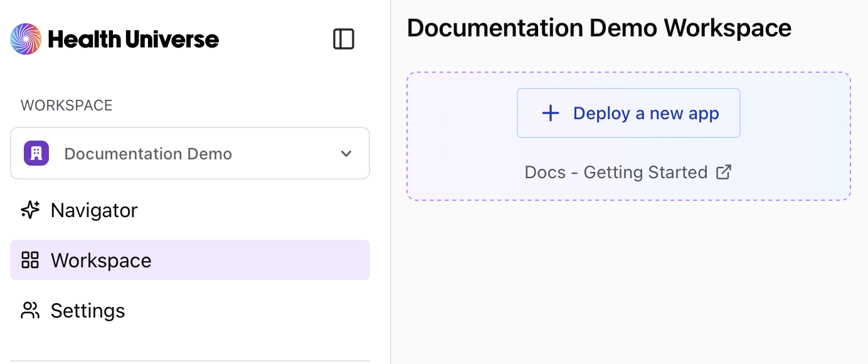Collapse the sidebar with the panel icon
This screenshot has width=868, height=364.
[344, 39]
